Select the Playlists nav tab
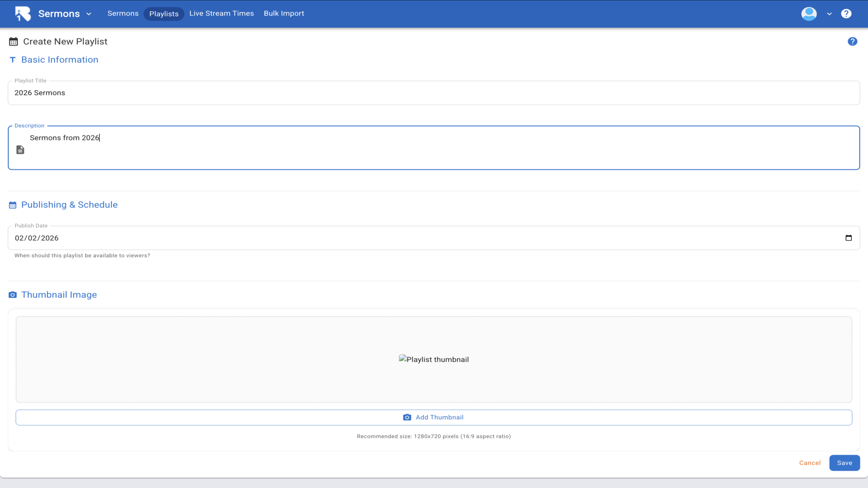 pyautogui.click(x=164, y=14)
